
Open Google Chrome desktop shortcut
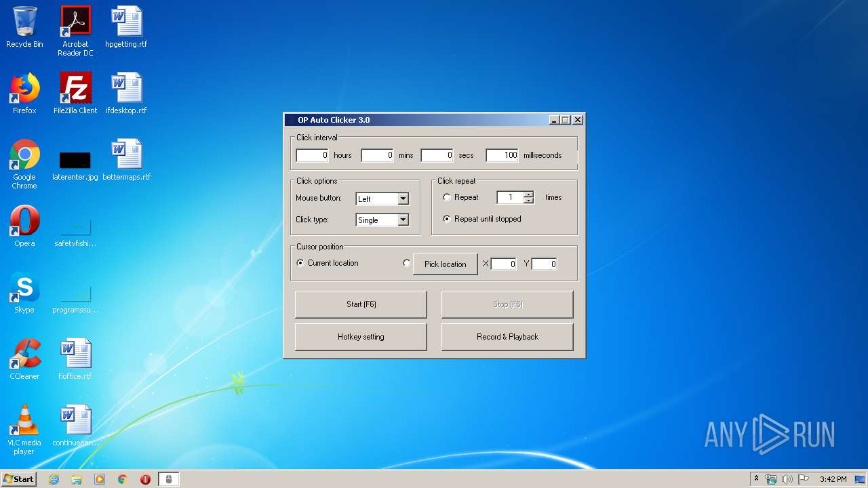point(24,165)
